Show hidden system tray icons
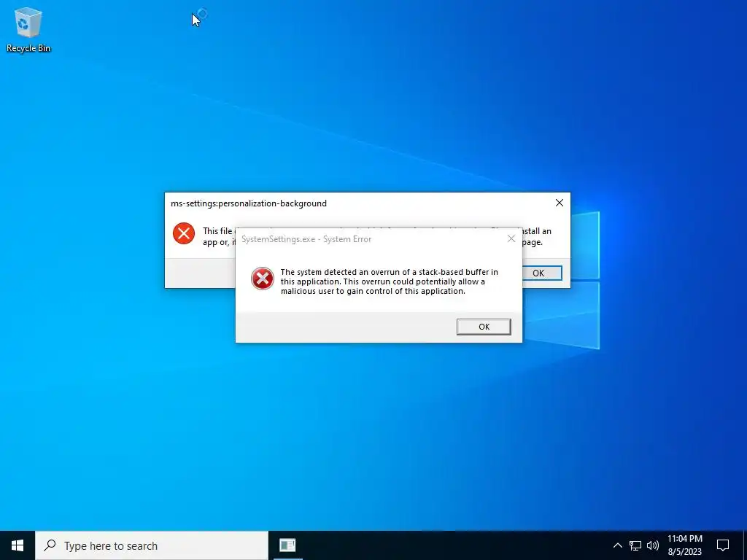The height and width of the screenshot is (560, 747). coord(617,545)
